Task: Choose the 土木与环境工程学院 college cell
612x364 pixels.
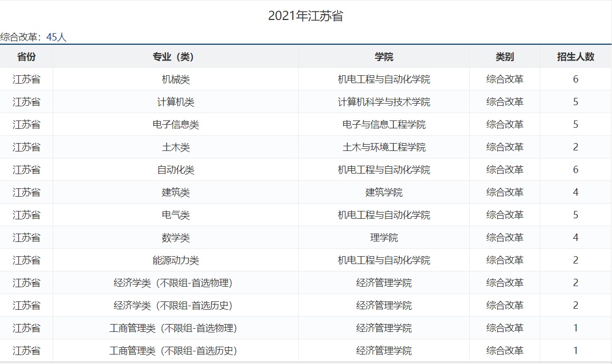Action: pos(383,147)
